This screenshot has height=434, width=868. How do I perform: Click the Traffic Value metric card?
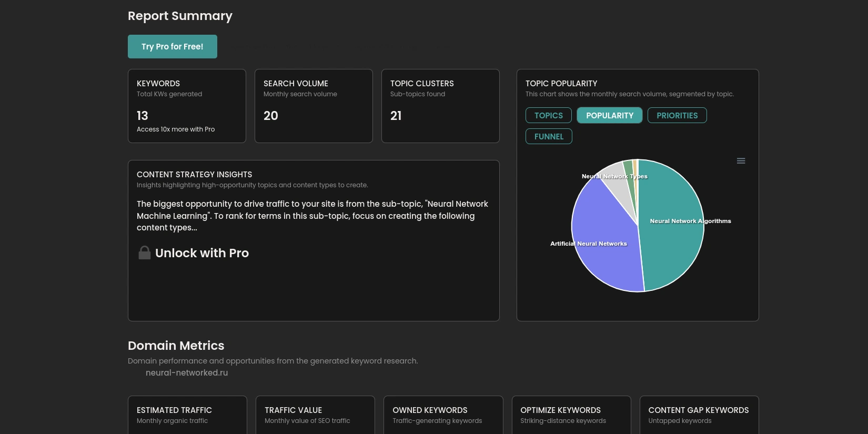[x=315, y=415]
